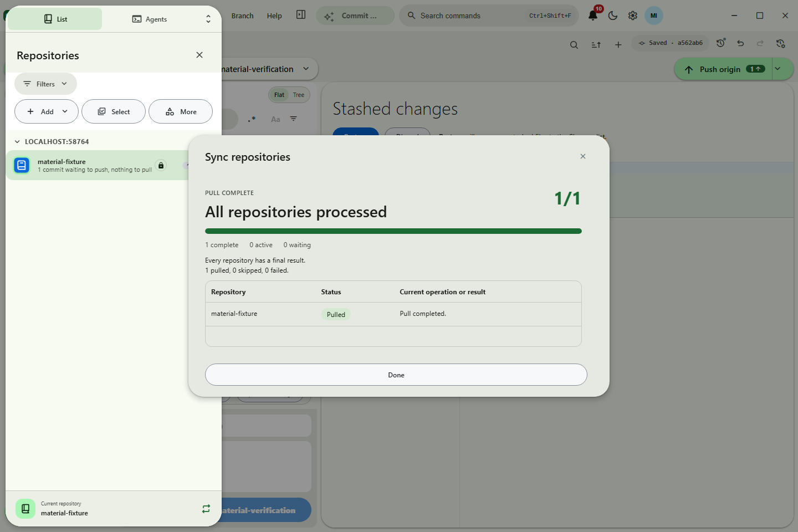
Task: Click the 'Pull completed.' result text
Action: [423, 314]
